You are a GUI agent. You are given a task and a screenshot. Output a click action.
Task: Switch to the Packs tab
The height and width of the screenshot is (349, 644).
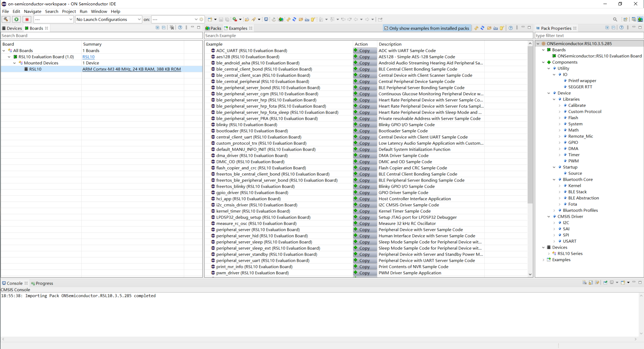[213, 28]
